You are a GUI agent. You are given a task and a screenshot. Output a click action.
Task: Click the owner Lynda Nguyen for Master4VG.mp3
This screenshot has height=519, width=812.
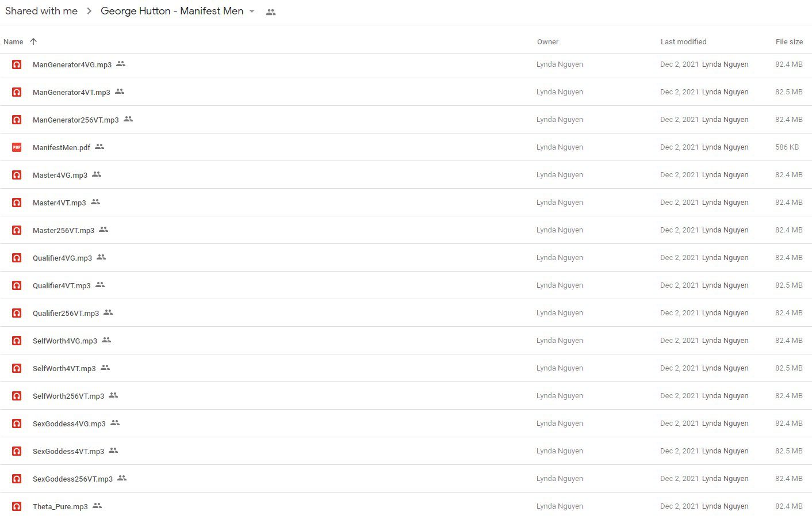(560, 175)
